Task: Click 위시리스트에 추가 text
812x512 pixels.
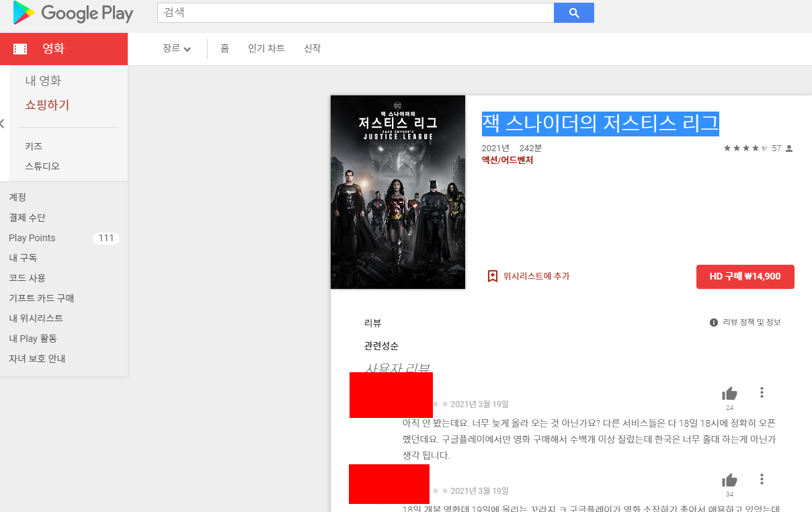Action: (536, 276)
